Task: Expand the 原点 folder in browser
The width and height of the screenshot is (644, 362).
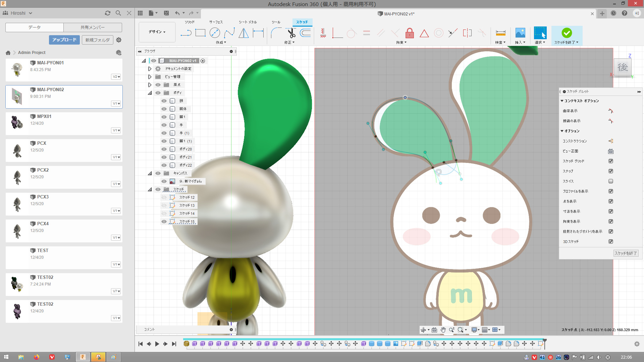Action: [150, 85]
